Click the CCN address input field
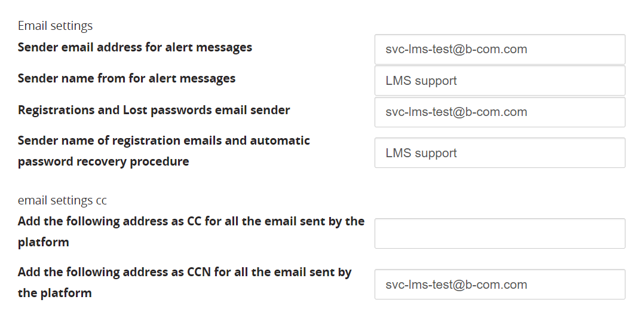 pyautogui.click(x=499, y=285)
